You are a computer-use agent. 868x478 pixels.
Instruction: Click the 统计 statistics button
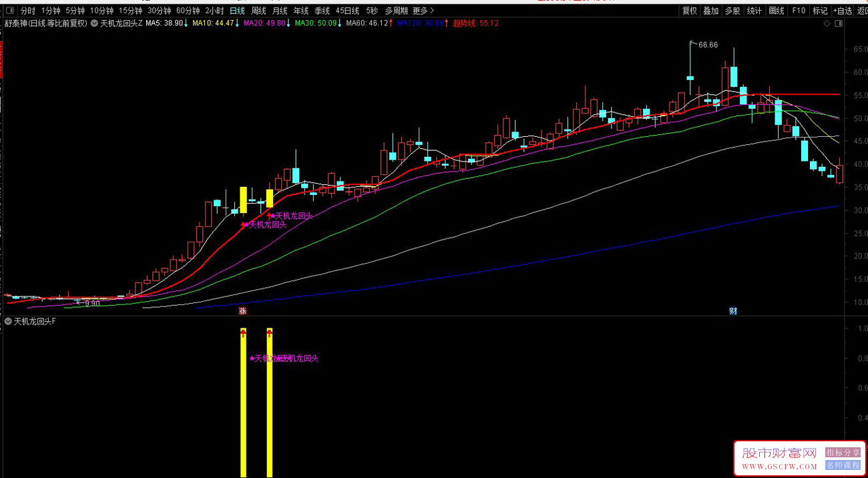point(754,11)
